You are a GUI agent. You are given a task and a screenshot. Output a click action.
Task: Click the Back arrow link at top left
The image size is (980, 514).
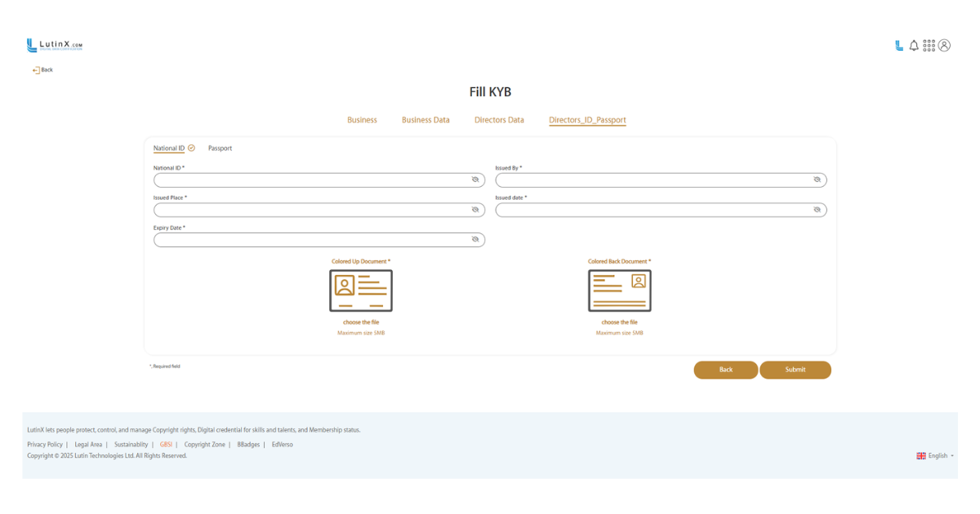(42, 70)
